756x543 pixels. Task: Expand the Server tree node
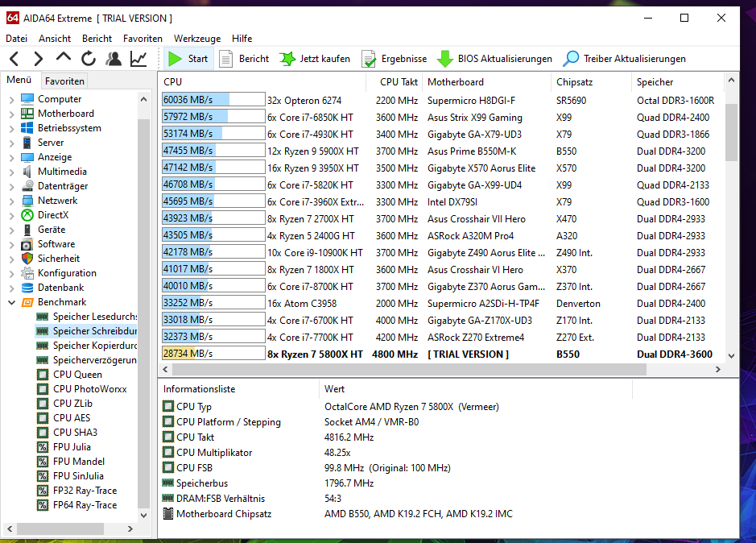[11, 143]
